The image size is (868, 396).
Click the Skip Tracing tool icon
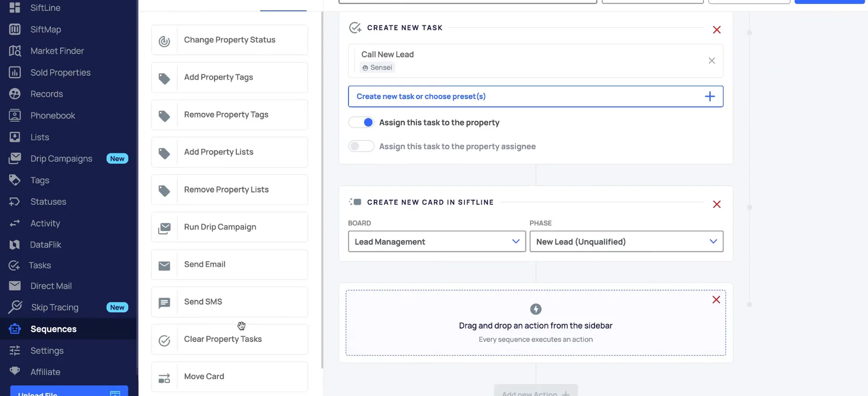pos(15,307)
